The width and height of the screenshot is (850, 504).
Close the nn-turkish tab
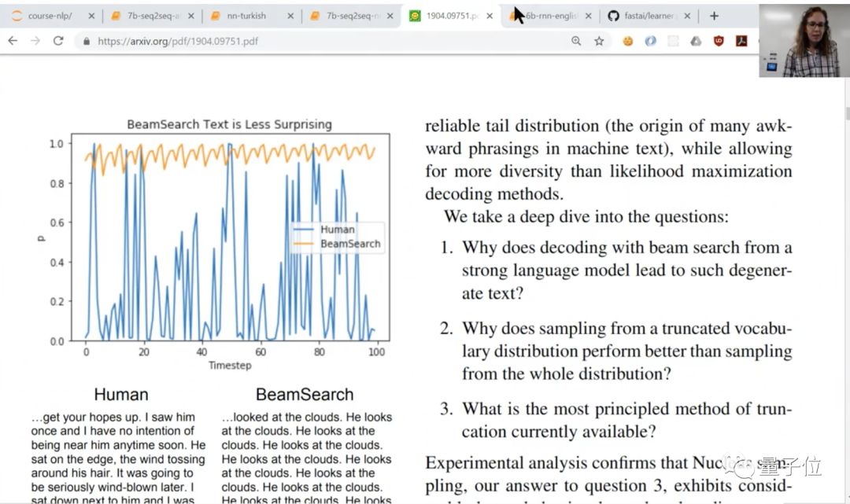pos(290,17)
